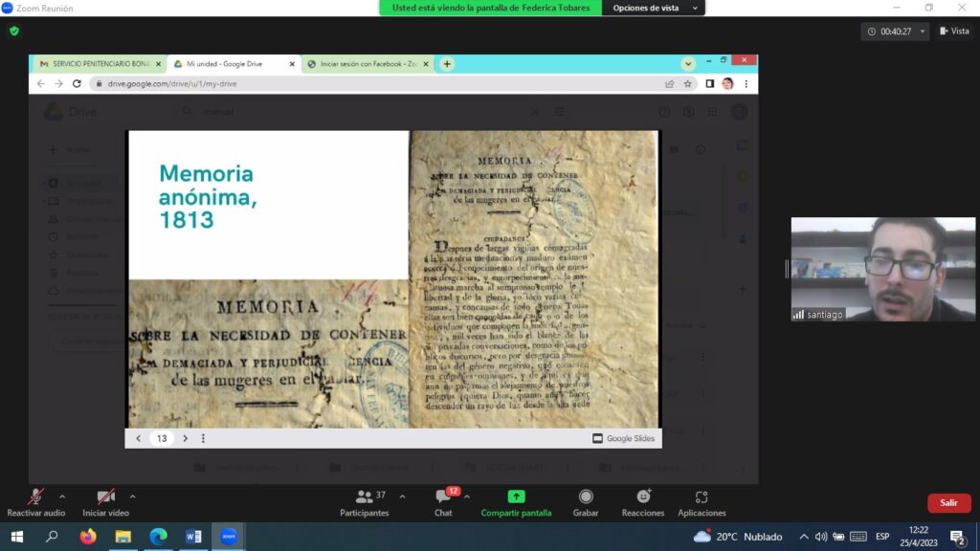Click Zoom taskbar icon
Screen dimensions: 980x551
(x=229, y=537)
